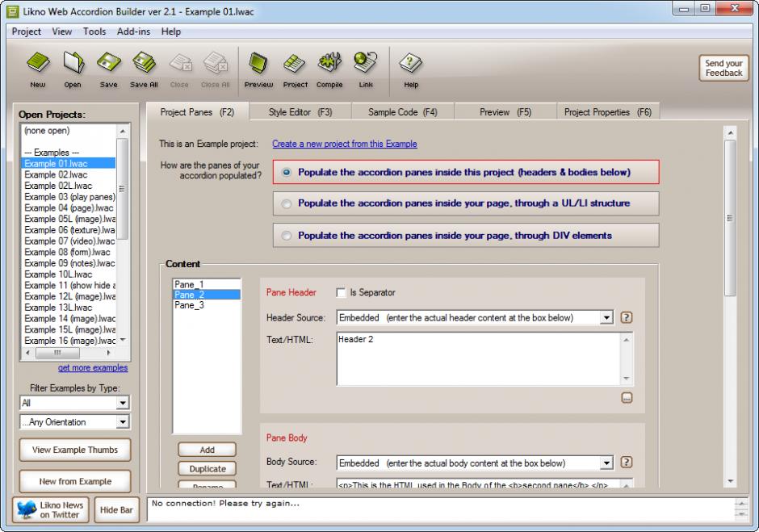Click the Close toolbar icon
Image resolution: width=759 pixels, height=532 pixels.
(180, 64)
